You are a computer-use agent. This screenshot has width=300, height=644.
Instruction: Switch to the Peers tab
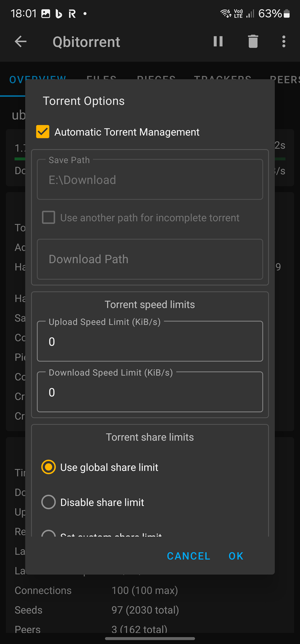click(x=285, y=79)
